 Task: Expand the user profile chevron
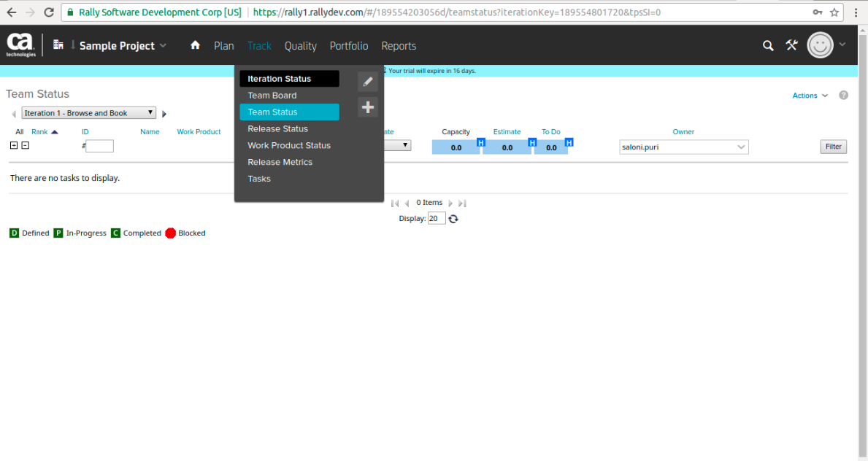842,44
